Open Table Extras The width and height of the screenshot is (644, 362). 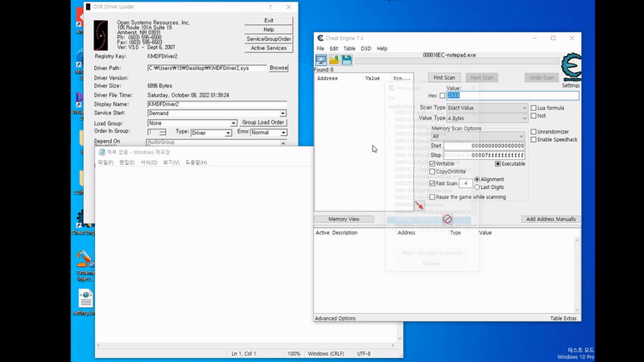tap(563, 319)
